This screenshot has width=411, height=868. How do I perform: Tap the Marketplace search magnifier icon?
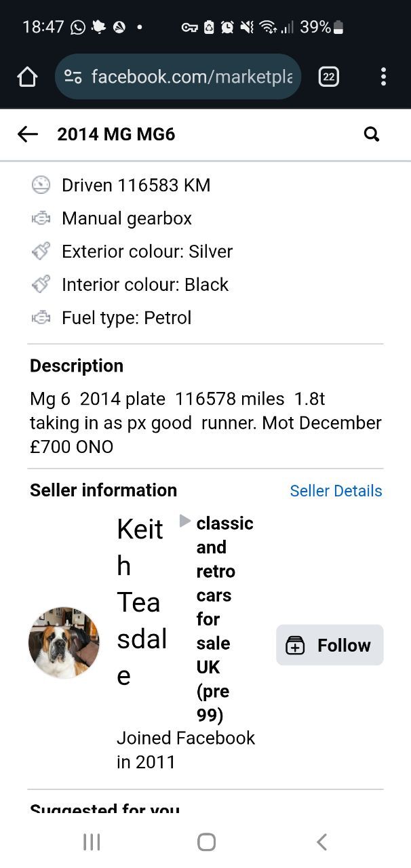pyautogui.click(x=372, y=134)
